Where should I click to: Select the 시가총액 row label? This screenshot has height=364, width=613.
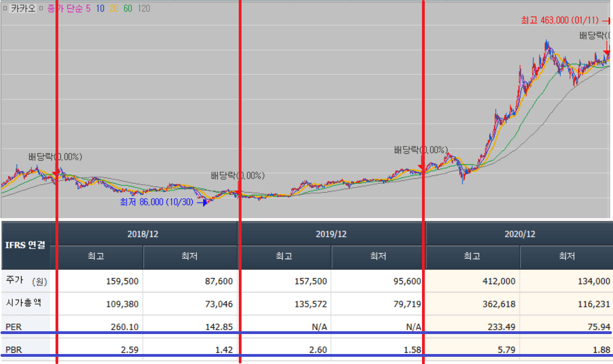[x=23, y=303]
